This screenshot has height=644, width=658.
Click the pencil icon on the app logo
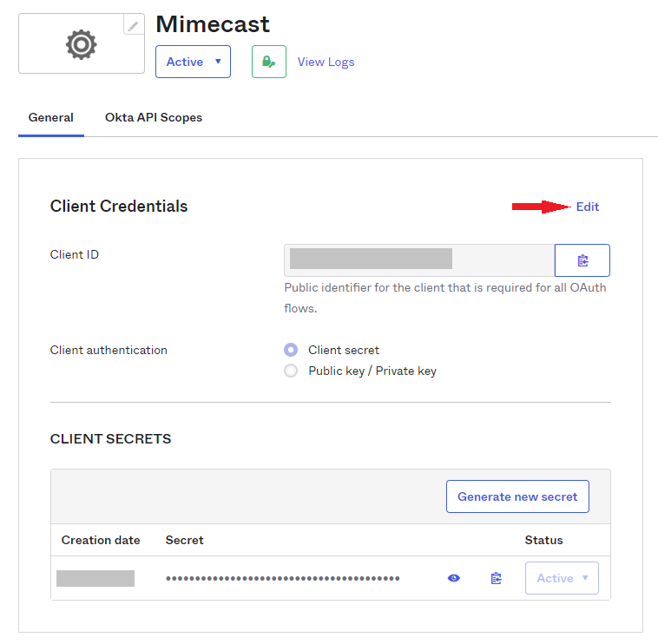pos(133,26)
